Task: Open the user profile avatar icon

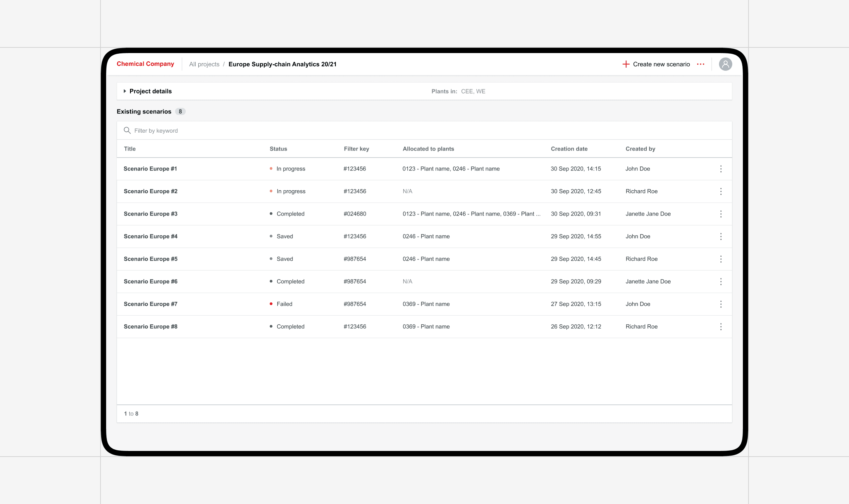Action: tap(725, 64)
